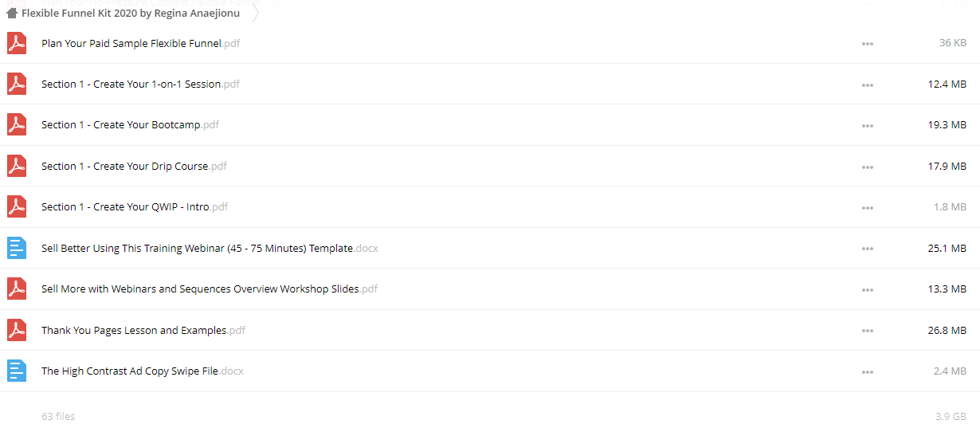Click the breadcrumb chevron arrow after folder name
The width and height of the screenshot is (980, 428).
click(255, 14)
